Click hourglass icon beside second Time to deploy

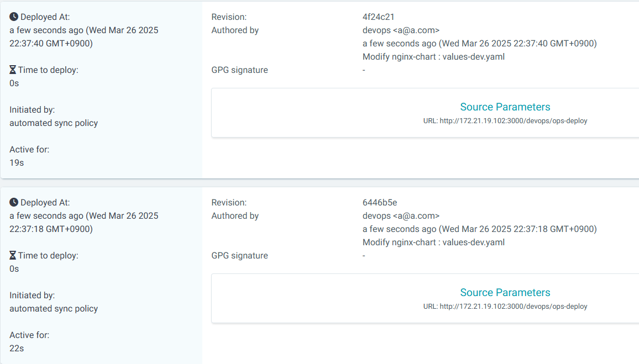pos(13,256)
